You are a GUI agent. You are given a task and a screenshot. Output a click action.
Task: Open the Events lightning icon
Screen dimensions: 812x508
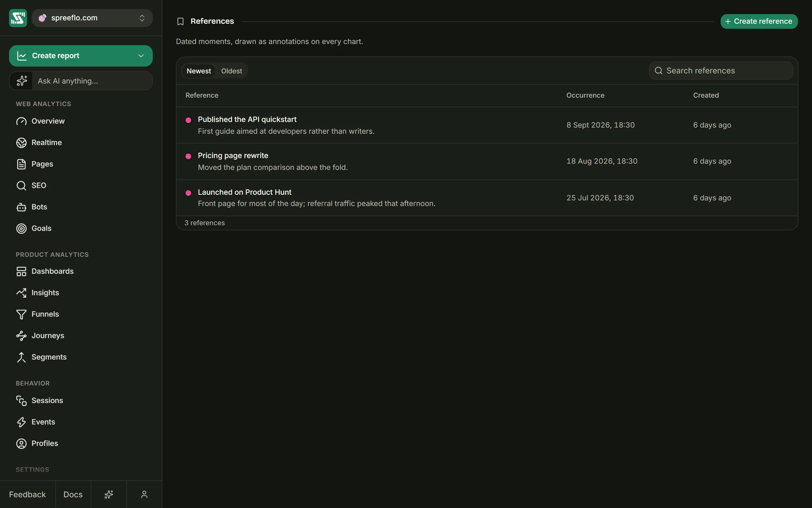pos(21,422)
